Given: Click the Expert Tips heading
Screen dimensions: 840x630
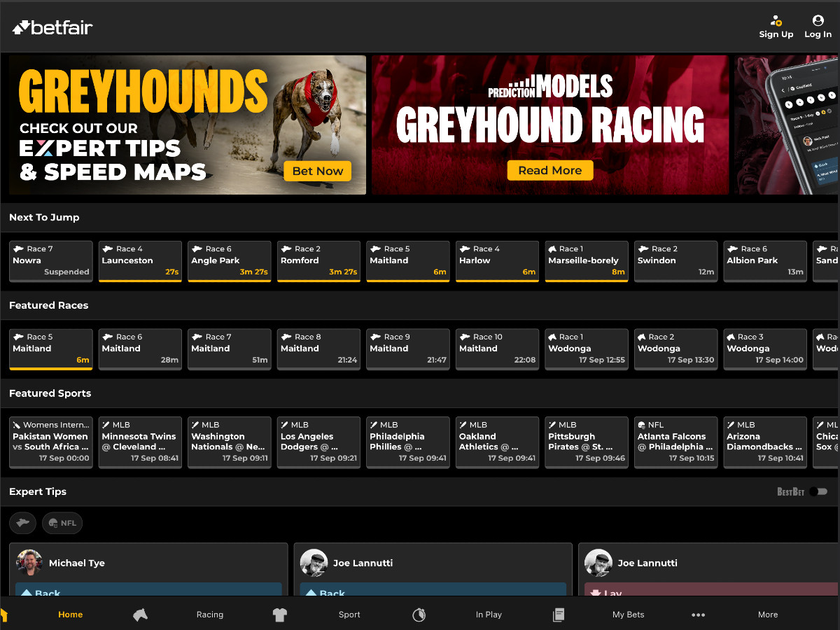Looking at the screenshot, I should pos(38,491).
